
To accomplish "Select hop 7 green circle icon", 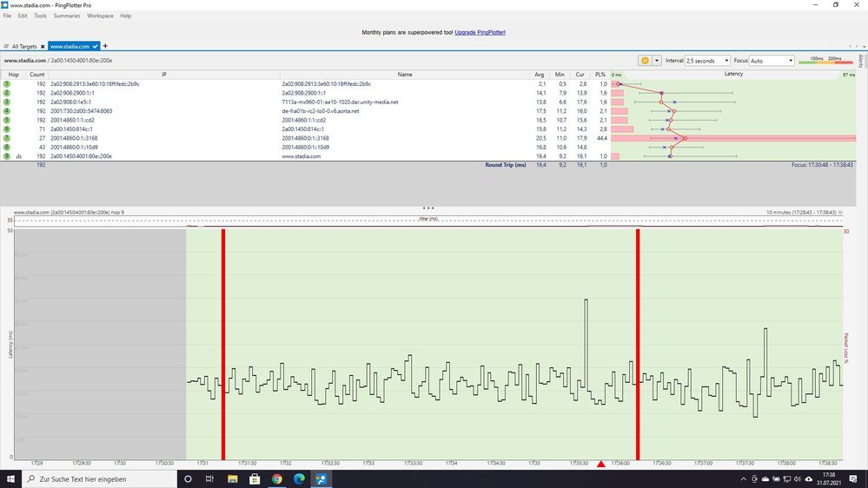I will 7,138.
